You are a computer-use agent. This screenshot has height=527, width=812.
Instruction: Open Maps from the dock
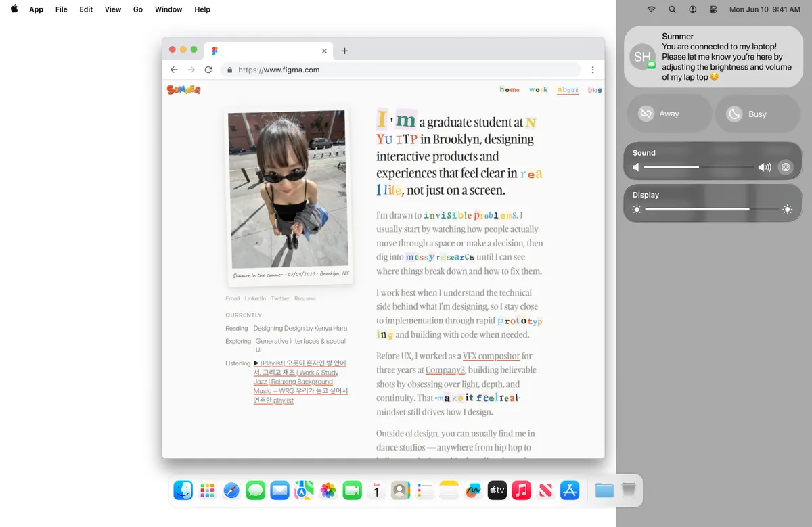[304, 490]
